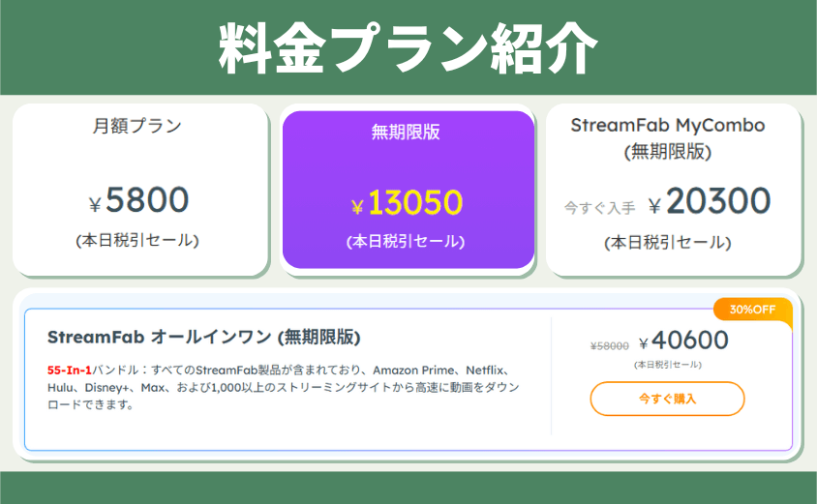Click the crossed-out ¥58000 original price
817x504 pixels.
point(610,345)
